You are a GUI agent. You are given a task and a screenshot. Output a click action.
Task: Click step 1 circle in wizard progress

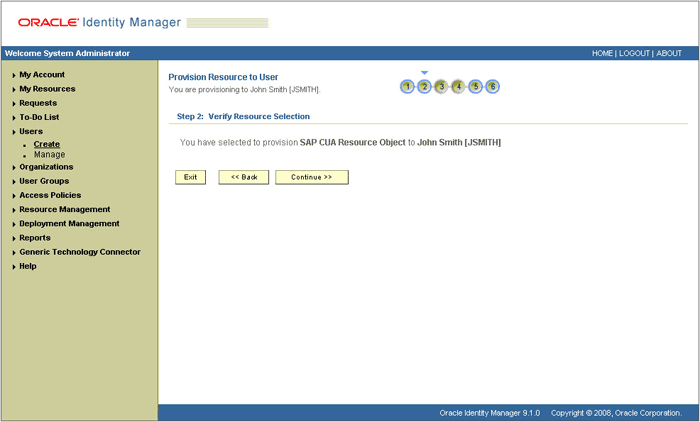click(407, 86)
